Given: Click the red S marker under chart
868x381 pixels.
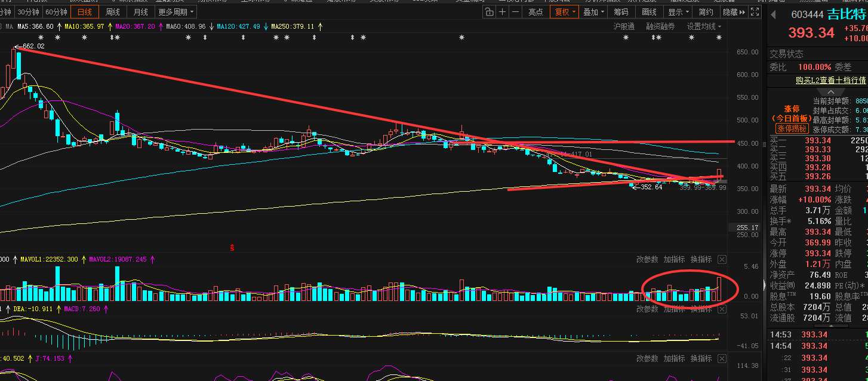Looking at the screenshot, I should [232, 247].
